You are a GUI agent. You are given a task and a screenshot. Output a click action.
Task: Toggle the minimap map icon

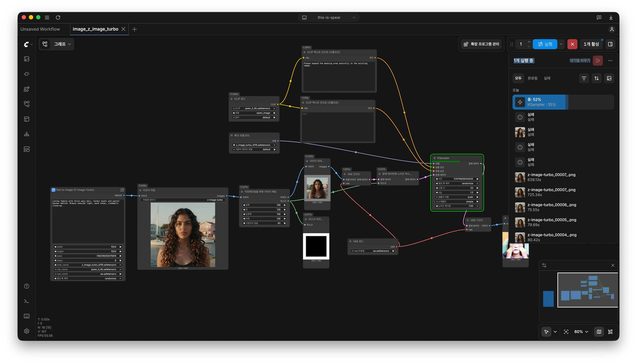tap(599, 332)
